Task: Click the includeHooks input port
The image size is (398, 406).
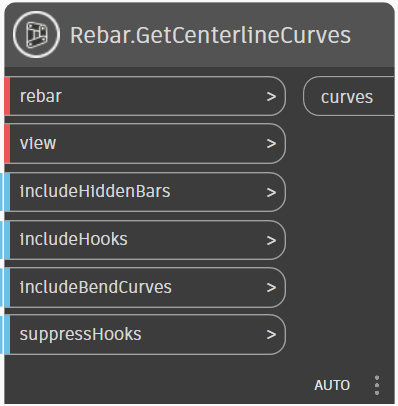Action: (x=145, y=240)
